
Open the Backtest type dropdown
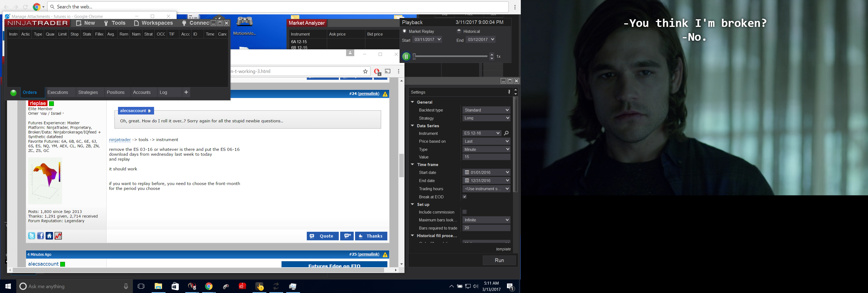486,110
